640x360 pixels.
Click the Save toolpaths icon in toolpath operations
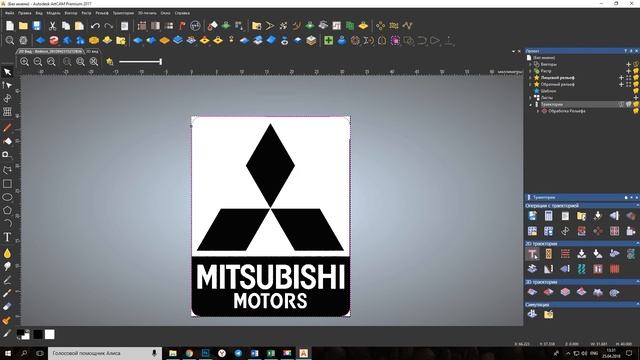tap(532, 216)
